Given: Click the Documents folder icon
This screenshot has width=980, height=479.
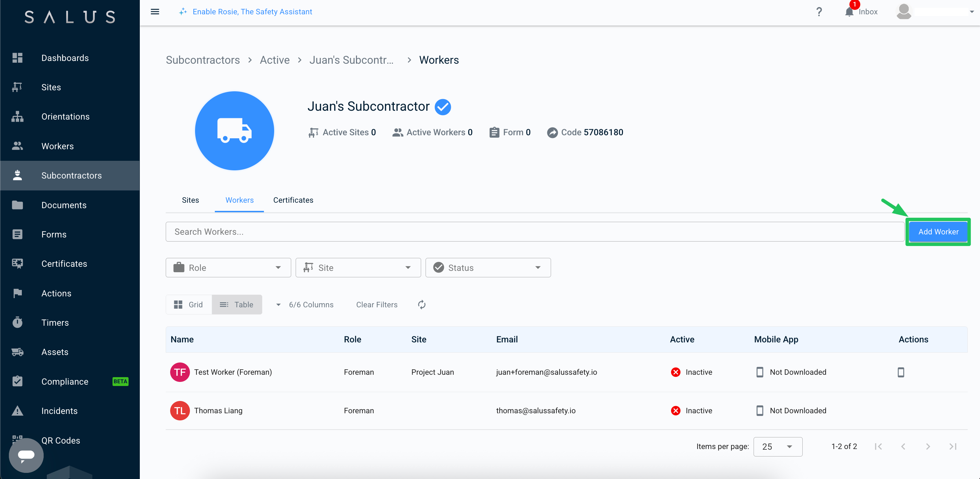Looking at the screenshot, I should pos(17,205).
